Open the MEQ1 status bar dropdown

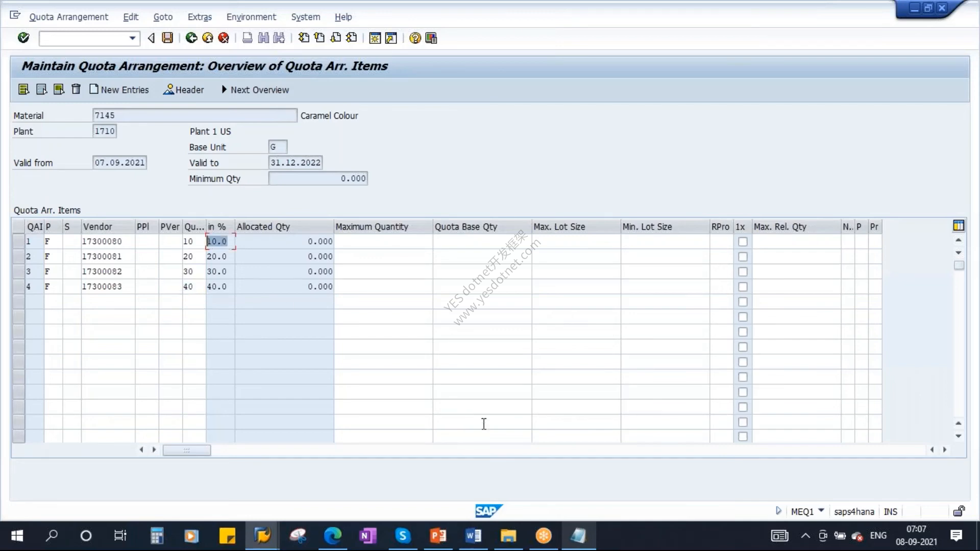tap(821, 511)
